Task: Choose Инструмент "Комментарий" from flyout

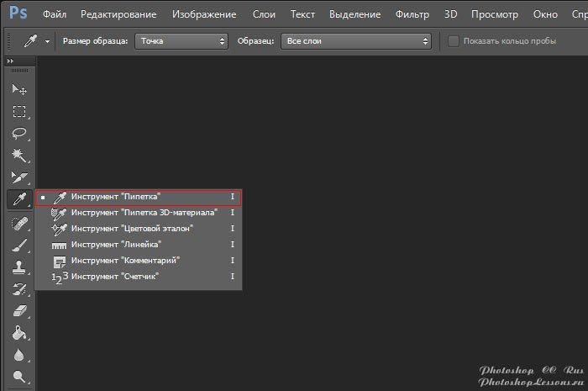Action: 125,261
